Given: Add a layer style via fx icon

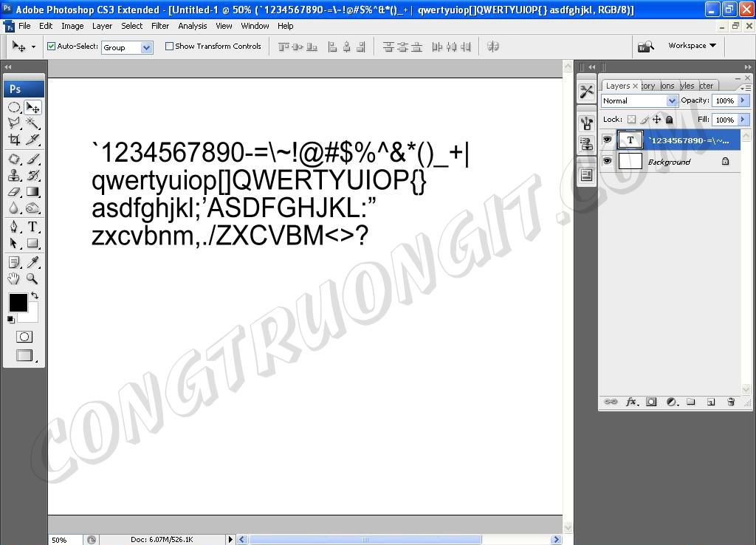Looking at the screenshot, I should 631,402.
